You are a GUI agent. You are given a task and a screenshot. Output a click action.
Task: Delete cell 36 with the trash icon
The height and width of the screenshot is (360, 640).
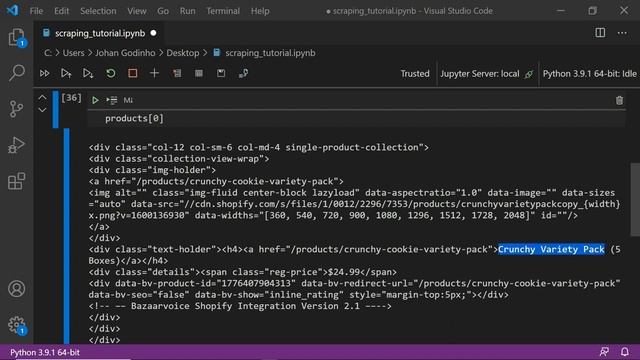619,100
